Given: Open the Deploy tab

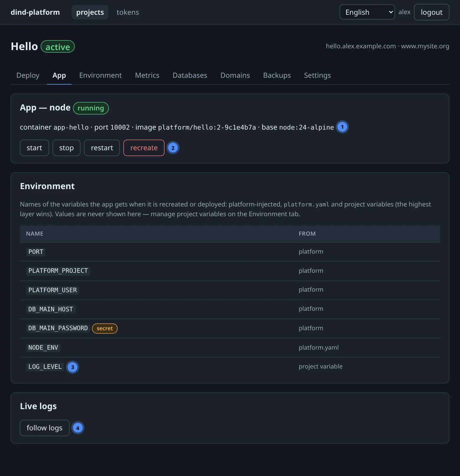Looking at the screenshot, I should [28, 75].
